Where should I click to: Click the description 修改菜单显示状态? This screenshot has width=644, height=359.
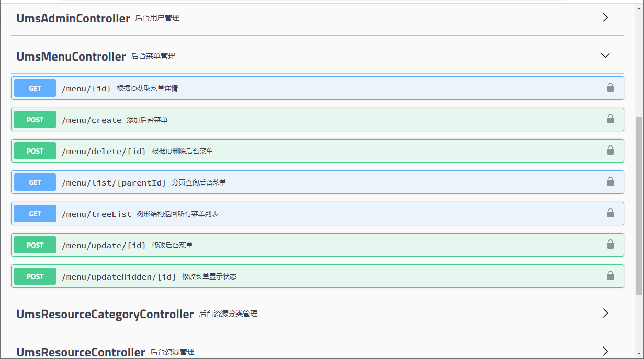tap(209, 276)
